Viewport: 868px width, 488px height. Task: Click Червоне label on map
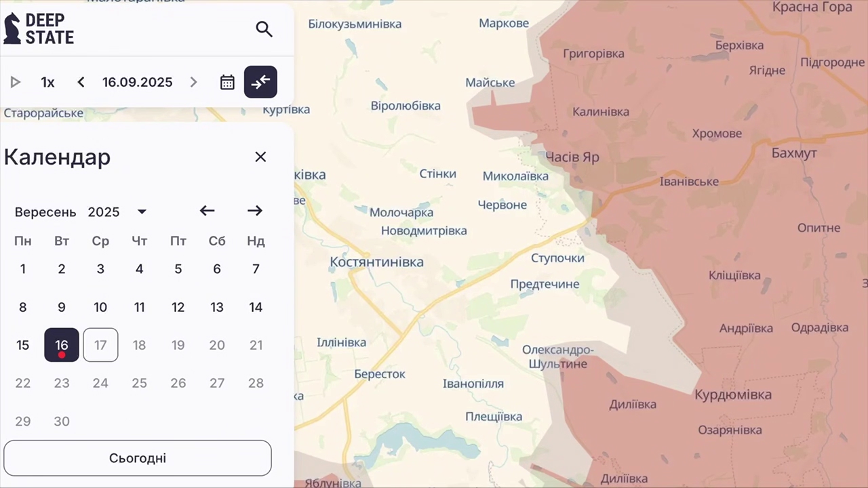(502, 205)
